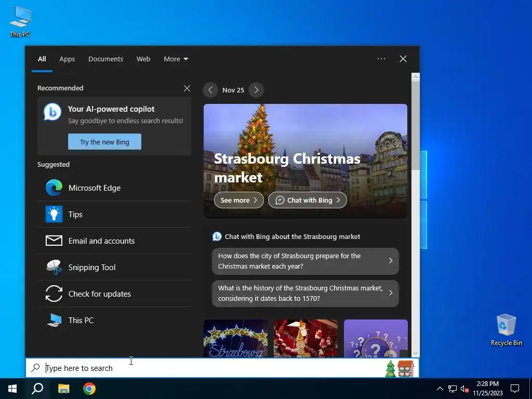Close the search panel
The height and width of the screenshot is (399, 532).
coord(403,59)
